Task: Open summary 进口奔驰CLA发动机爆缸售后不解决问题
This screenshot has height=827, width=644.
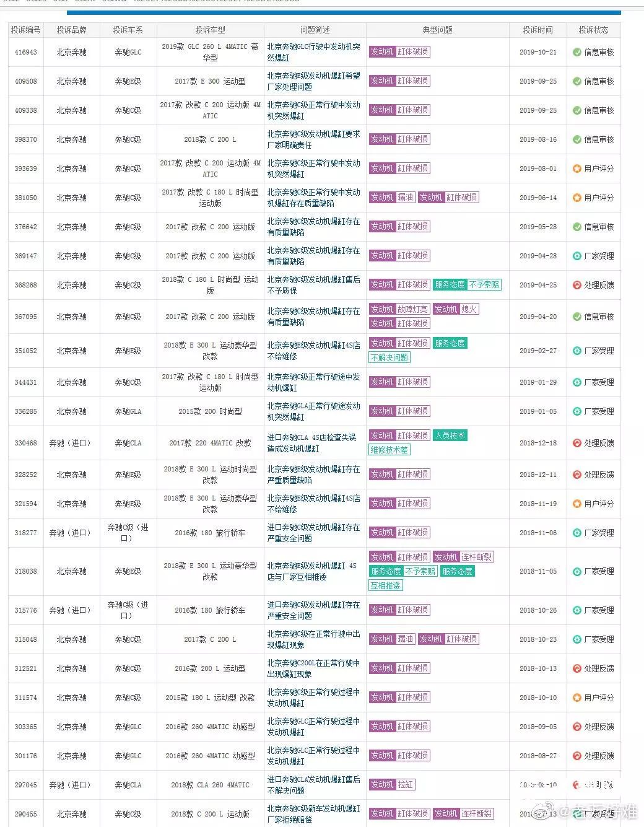Action: (x=314, y=785)
